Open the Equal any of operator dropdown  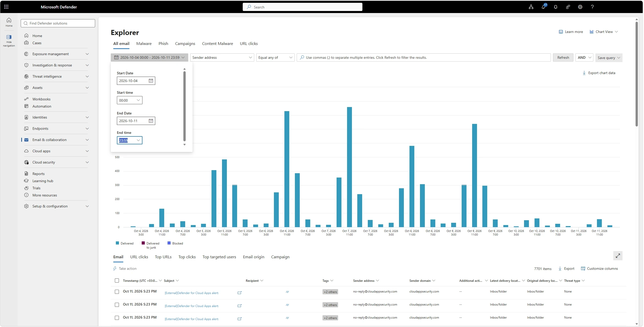click(x=275, y=58)
